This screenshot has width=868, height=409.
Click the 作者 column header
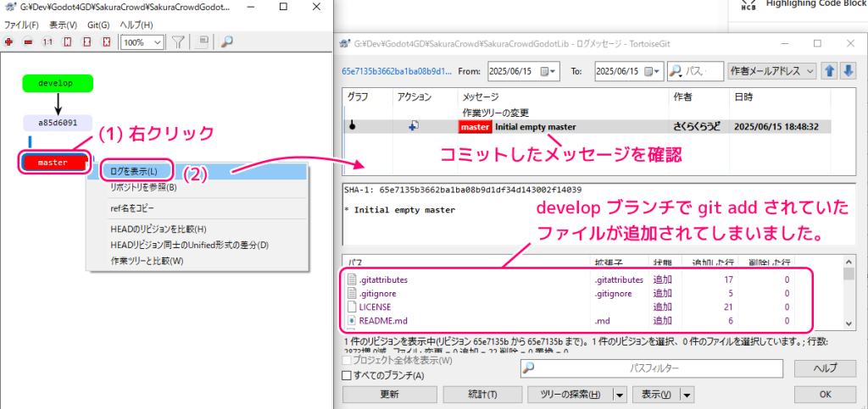[682, 97]
